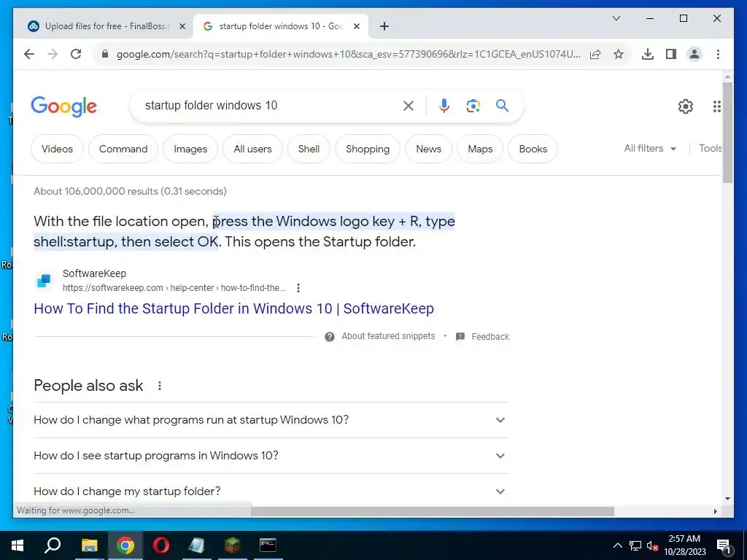Image resolution: width=747 pixels, height=560 pixels.
Task: Click the vertical scrollbar thumb
Action: 727,133
